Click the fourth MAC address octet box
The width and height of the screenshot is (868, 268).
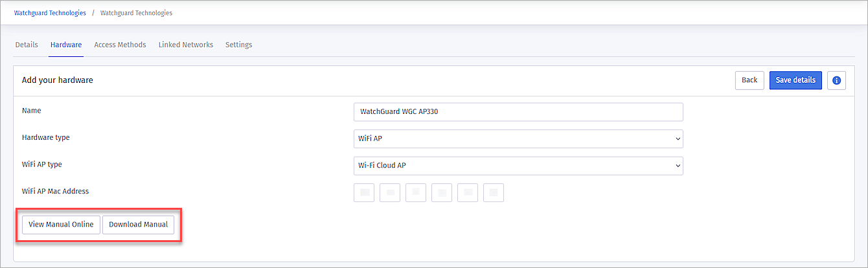click(442, 192)
